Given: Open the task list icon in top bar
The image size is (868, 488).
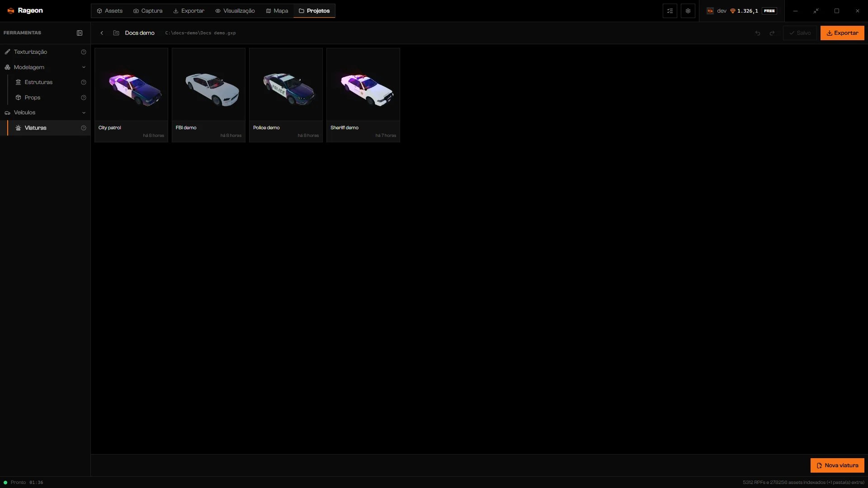Looking at the screenshot, I should pos(670,11).
